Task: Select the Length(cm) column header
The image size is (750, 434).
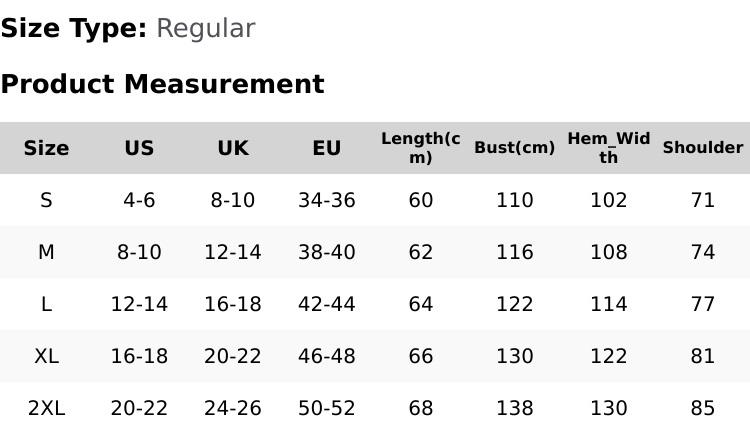Action: click(x=421, y=148)
